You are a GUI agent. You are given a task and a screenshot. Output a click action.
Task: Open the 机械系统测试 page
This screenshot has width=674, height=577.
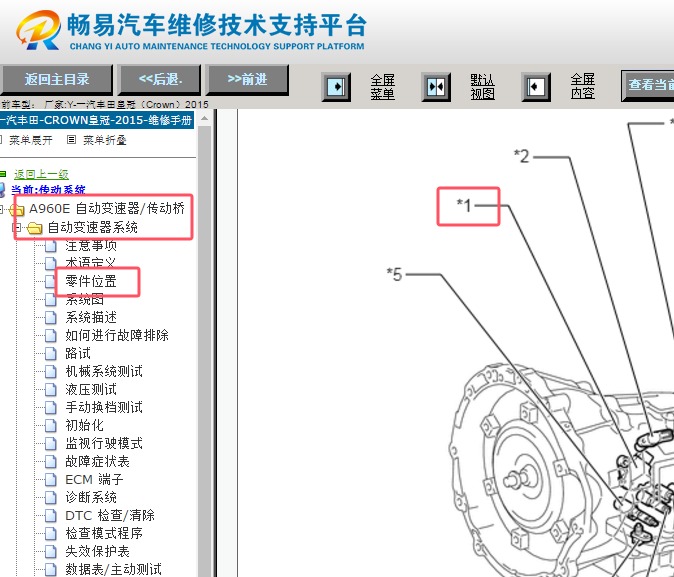[x=104, y=371]
